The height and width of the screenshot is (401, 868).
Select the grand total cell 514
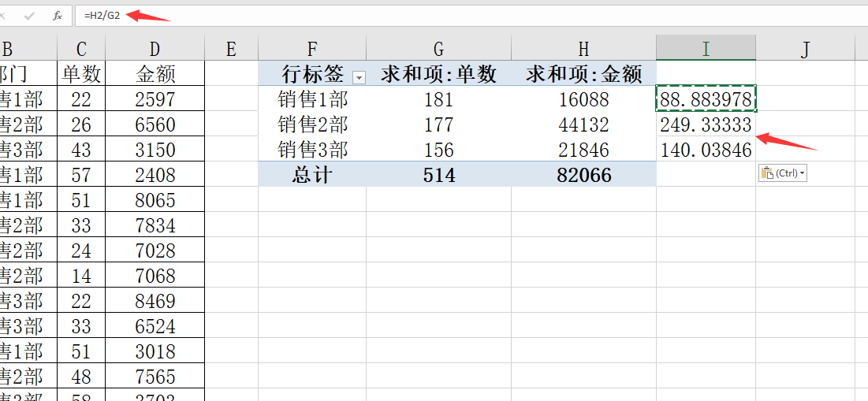coord(438,175)
